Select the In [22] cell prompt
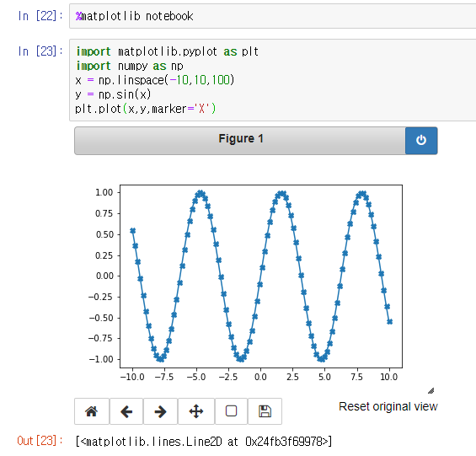Image resolution: width=476 pixels, height=456 pixels. tap(40, 16)
